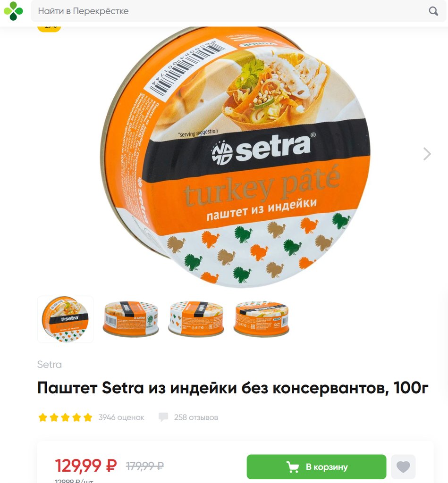Screen dimensions: 448x483
Task: Show next product image with right chevron
Action: pos(427,154)
